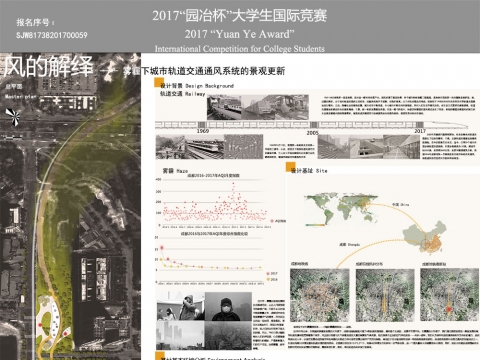480x360 pixels.
Task: Click the 报名序号 label
Action: [x=35, y=22]
